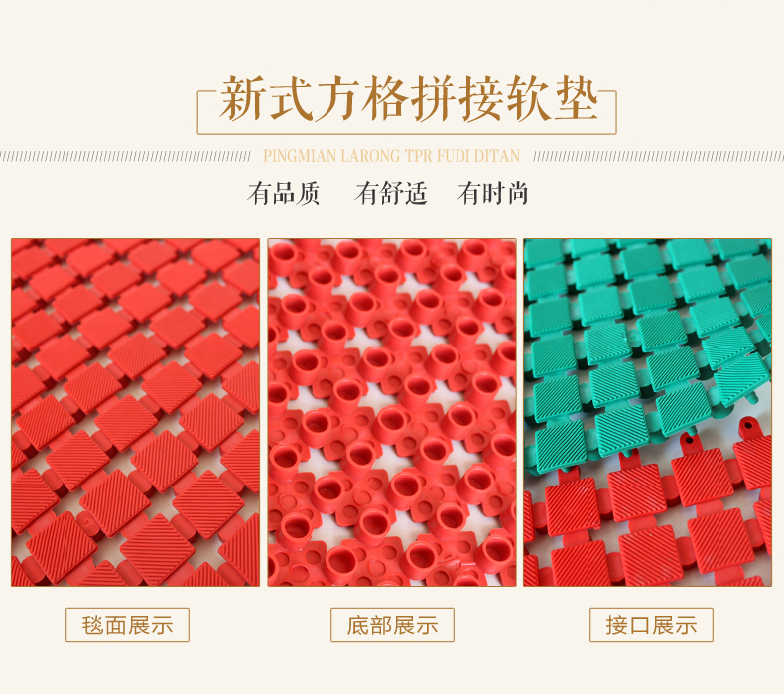Viewport: 784px width, 694px height.
Task: Click the 底部展示 label box
Action: (393, 625)
